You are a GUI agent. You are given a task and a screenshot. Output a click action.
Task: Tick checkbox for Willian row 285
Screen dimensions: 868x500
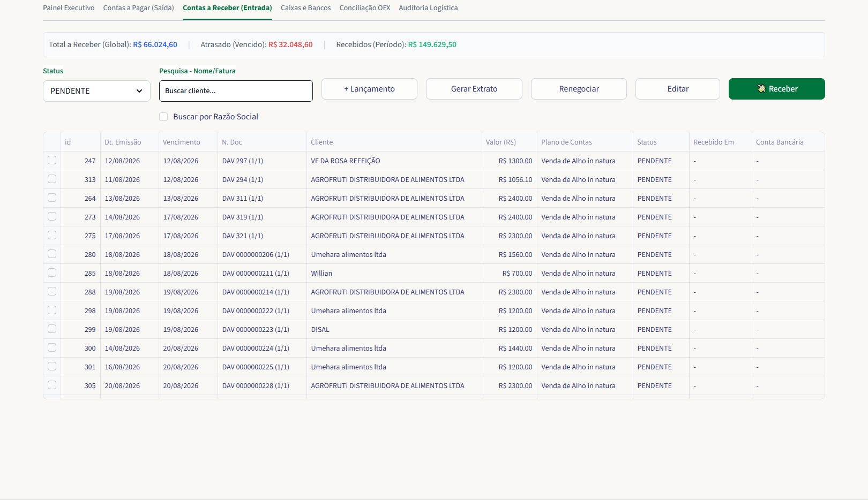point(52,272)
